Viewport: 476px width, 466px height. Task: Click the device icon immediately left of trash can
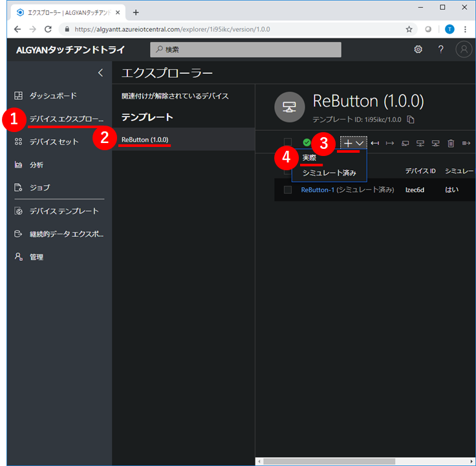tap(436, 143)
